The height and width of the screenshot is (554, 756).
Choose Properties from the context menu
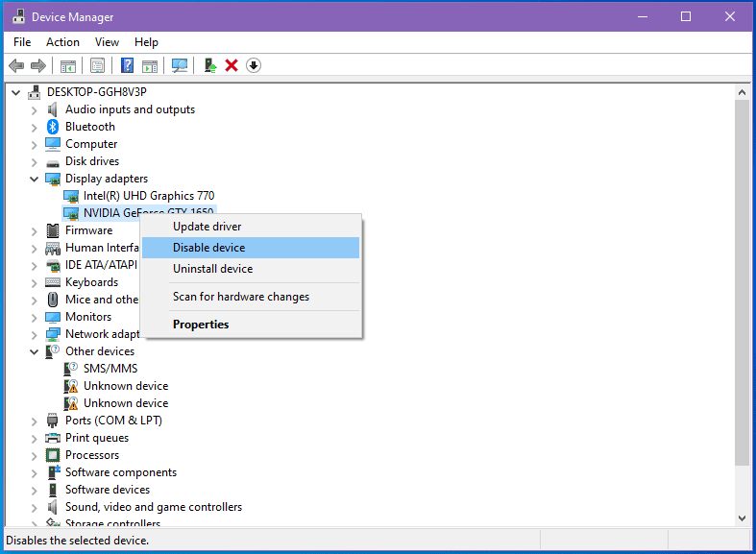pos(251,325)
